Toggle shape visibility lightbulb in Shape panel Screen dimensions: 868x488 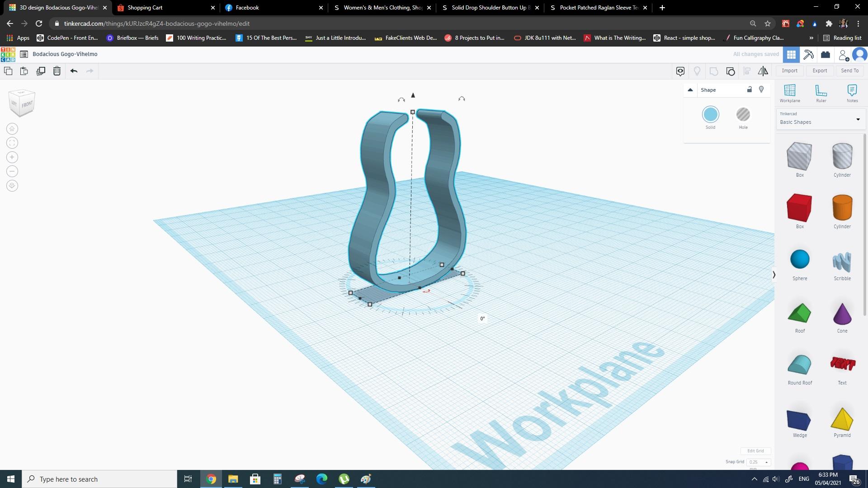[761, 89]
